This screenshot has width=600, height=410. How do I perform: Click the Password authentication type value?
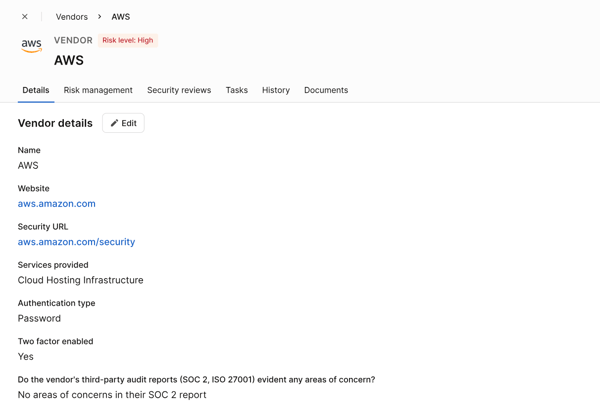pyautogui.click(x=39, y=318)
